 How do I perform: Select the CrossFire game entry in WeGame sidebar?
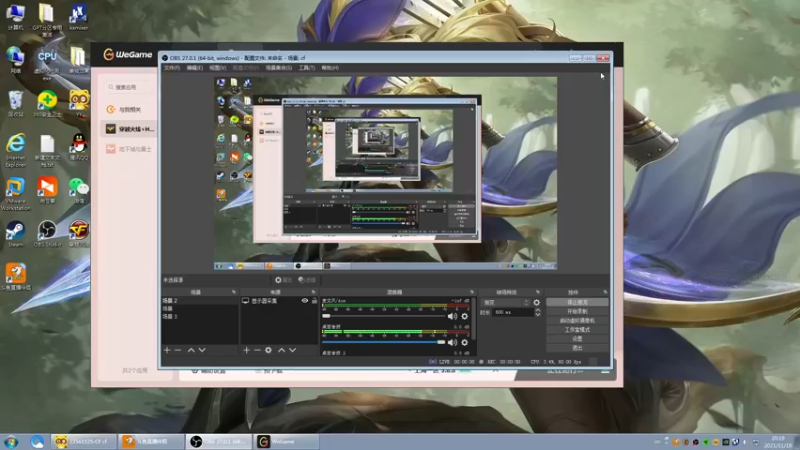click(x=130, y=129)
